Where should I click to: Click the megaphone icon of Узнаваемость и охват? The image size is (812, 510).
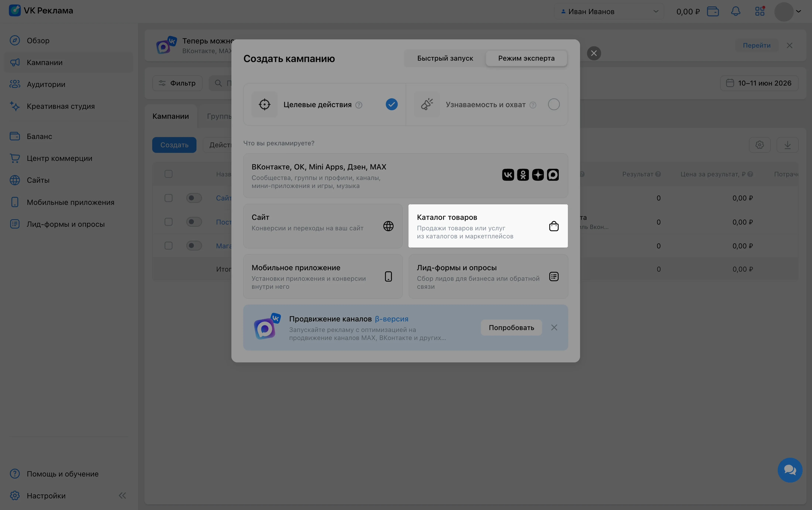pyautogui.click(x=427, y=104)
